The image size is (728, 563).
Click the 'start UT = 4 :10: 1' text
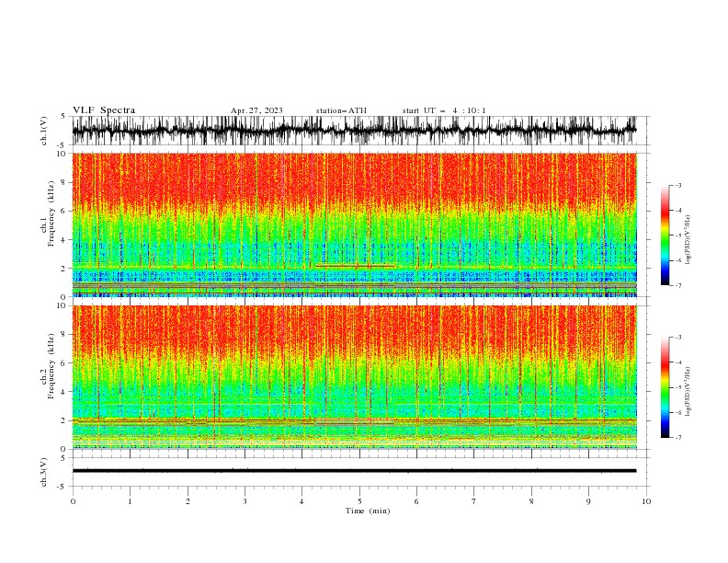tap(444, 110)
